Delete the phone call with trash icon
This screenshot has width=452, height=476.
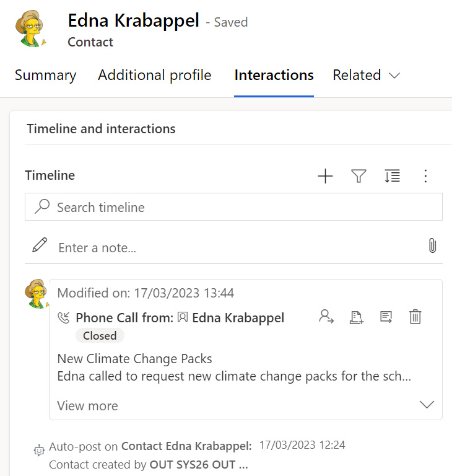[x=415, y=317]
